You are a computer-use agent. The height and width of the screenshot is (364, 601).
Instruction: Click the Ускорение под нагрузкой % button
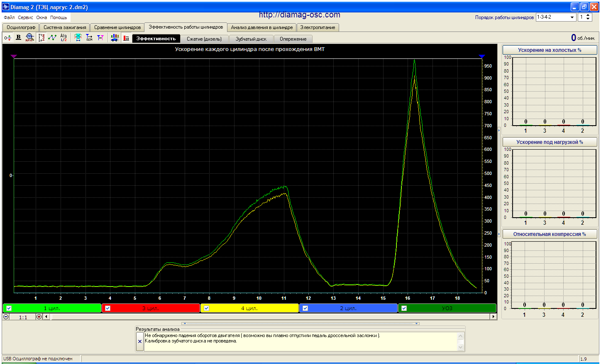pos(550,142)
